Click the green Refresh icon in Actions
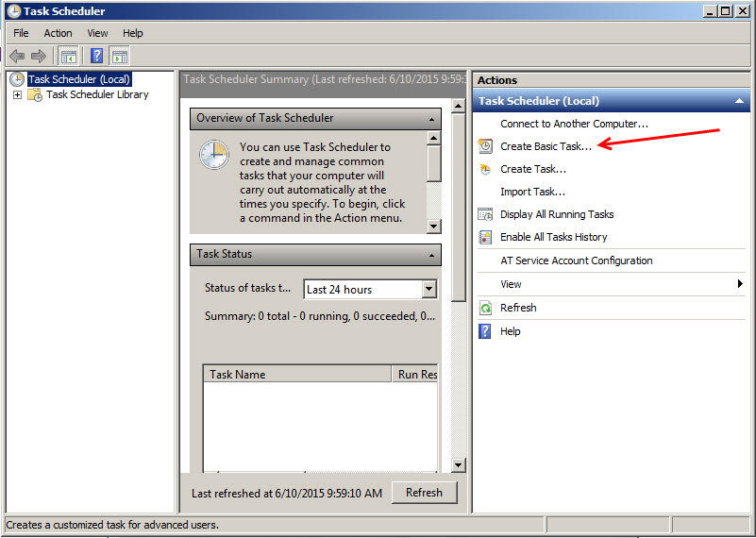This screenshot has width=756, height=538. (485, 308)
